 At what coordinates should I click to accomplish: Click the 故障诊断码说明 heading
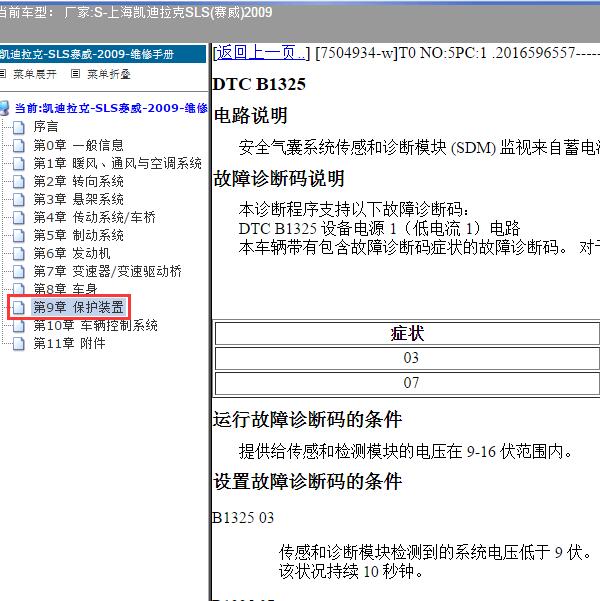pyautogui.click(x=279, y=179)
